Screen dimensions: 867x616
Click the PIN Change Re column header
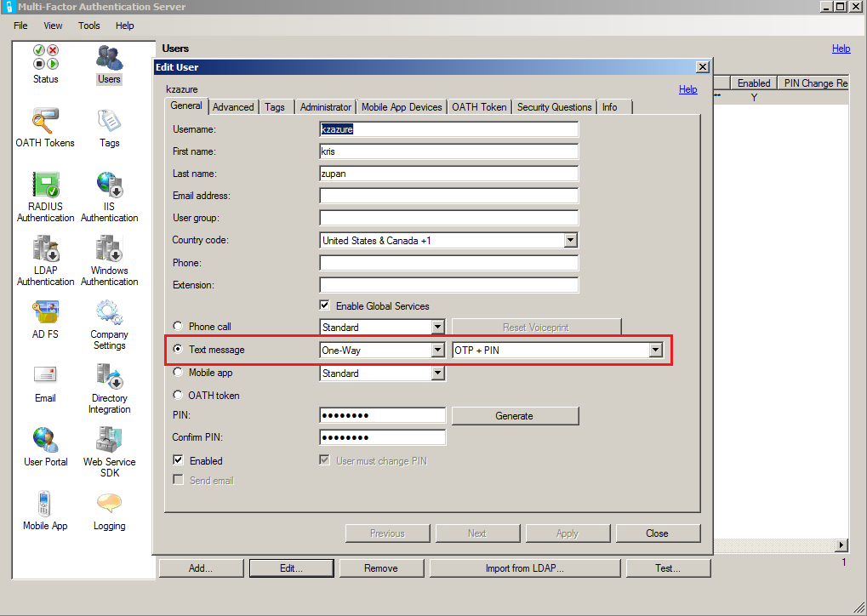[x=813, y=83]
